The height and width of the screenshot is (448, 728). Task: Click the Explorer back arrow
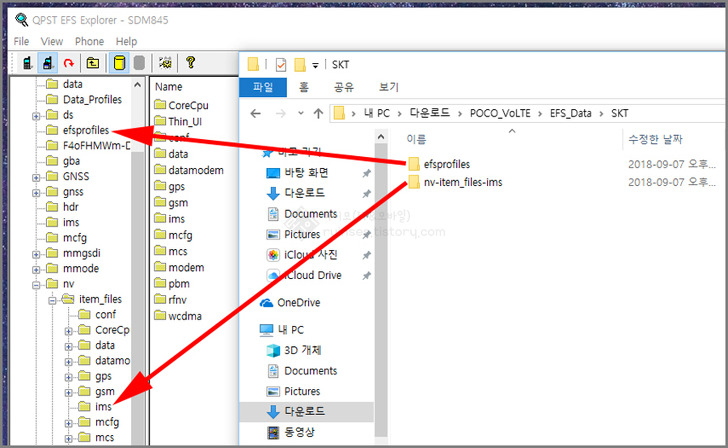pos(255,113)
